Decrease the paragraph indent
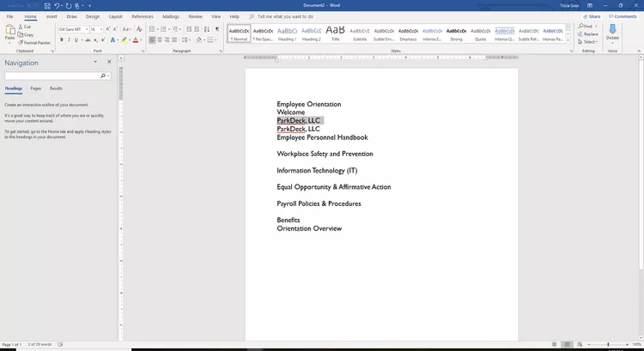644x351 pixels. (x=189, y=29)
